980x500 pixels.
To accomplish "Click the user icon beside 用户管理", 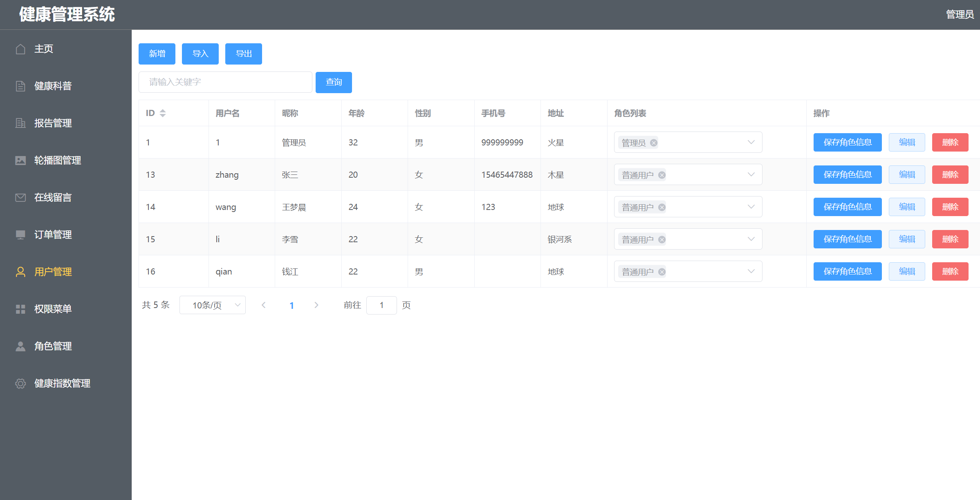I will (20, 272).
